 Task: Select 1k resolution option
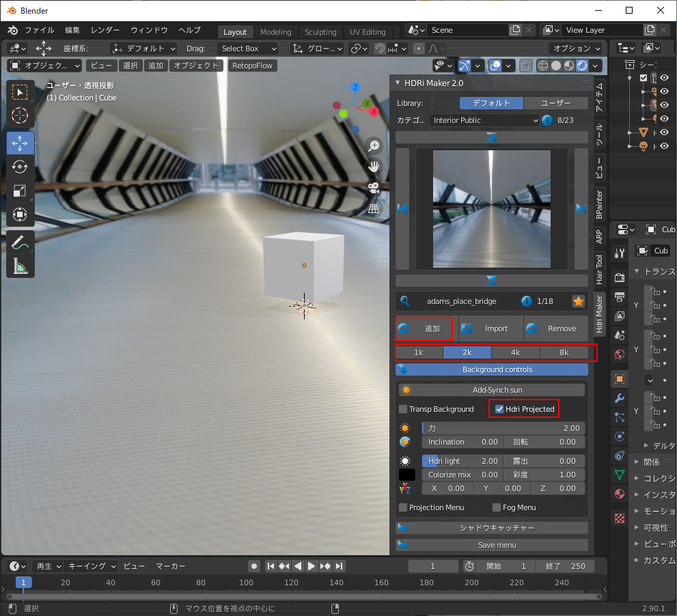click(419, 352)
